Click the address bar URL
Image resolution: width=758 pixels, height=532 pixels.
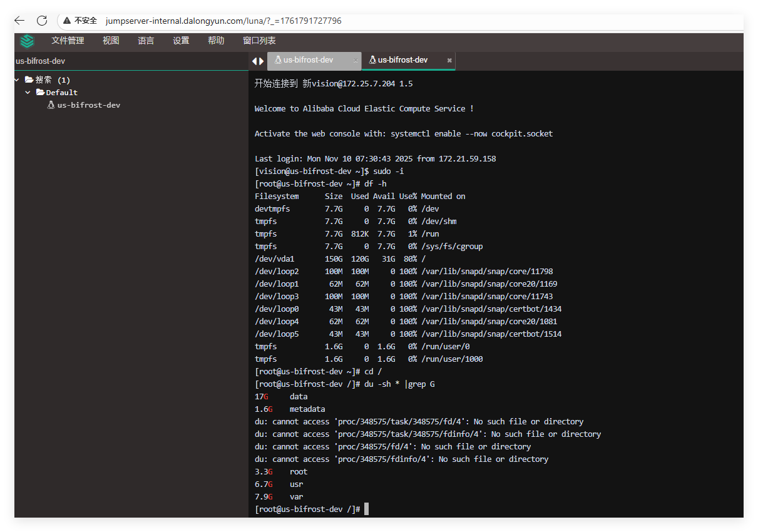(x=223, y=21)
